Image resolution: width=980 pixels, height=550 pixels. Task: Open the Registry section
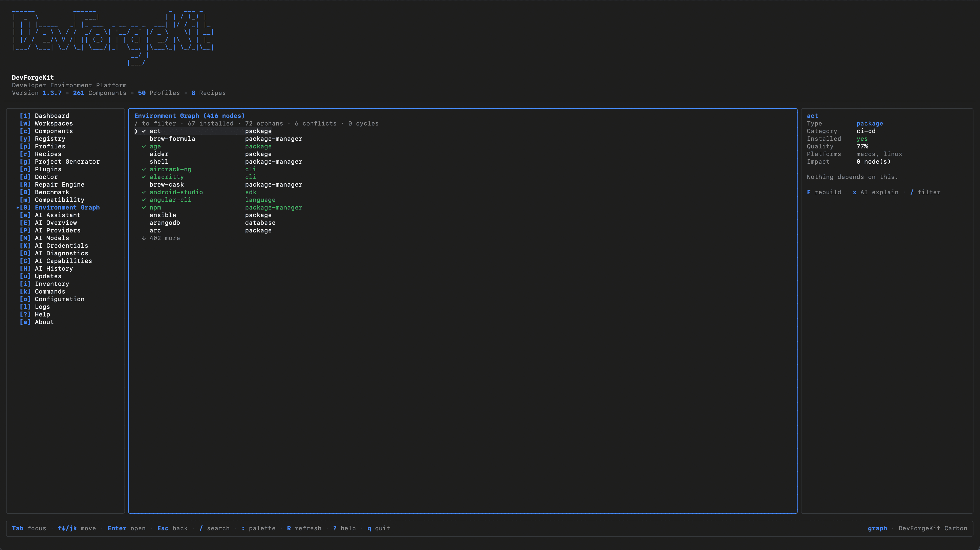(42, 139)
